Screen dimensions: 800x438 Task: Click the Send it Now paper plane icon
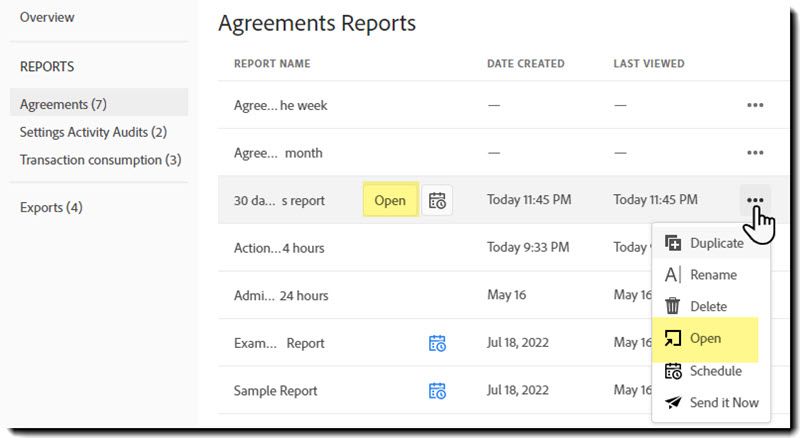tap(673, 402)
